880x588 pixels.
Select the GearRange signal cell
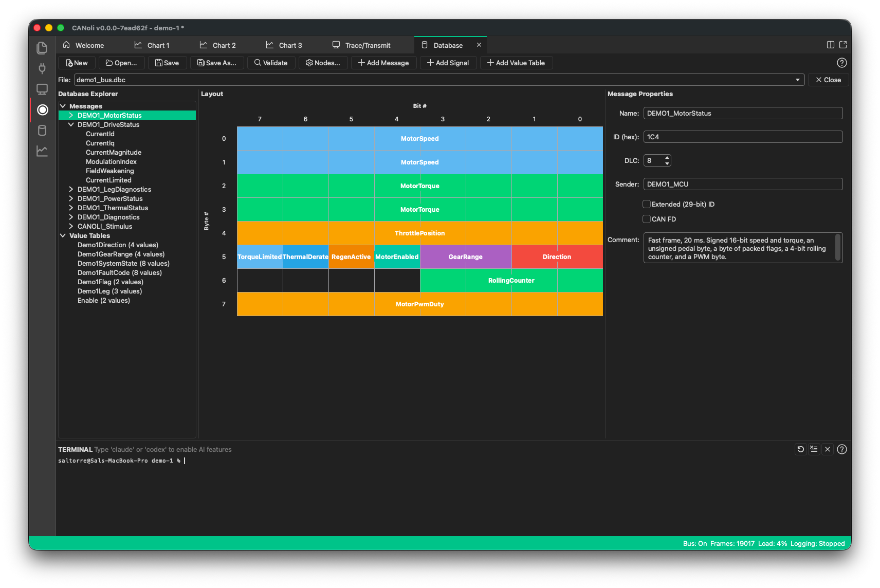click(466, 256)
